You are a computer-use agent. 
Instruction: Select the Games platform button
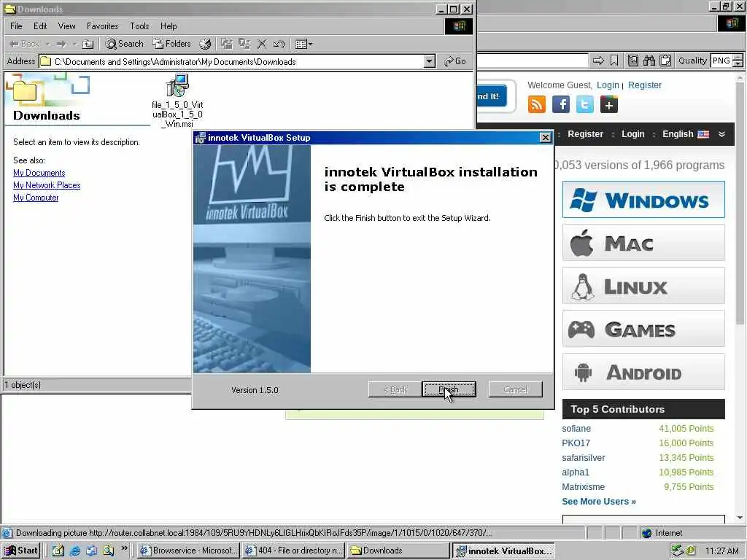tap(643, 329)
